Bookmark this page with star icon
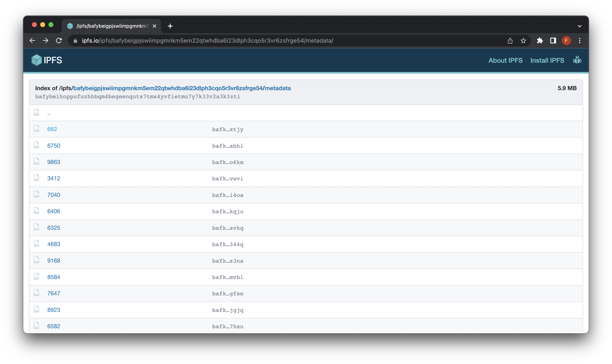 (x=523, y=41)
